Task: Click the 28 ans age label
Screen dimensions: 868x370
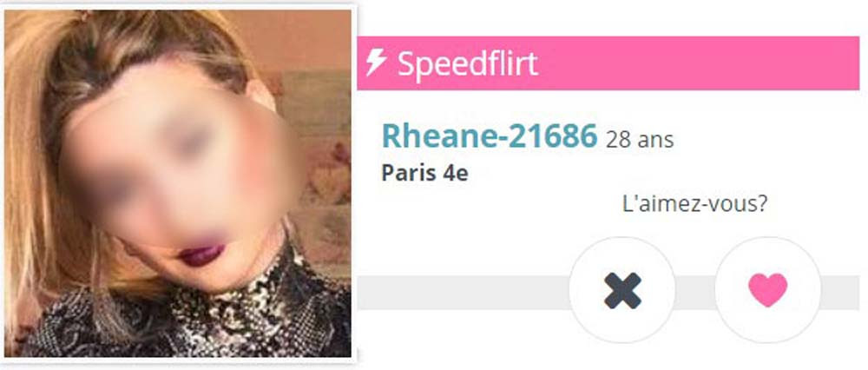Action: [640, 140]
